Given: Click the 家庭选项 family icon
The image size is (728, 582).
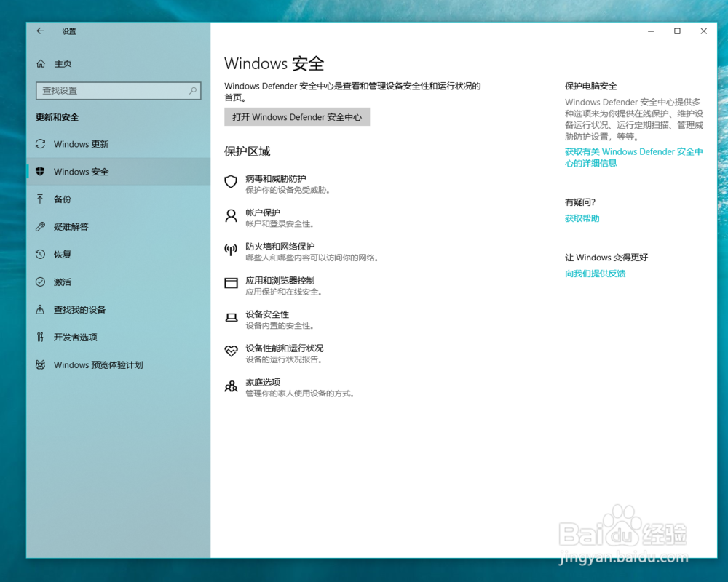Looking at the screenshot, I should (x=231, y=386).
